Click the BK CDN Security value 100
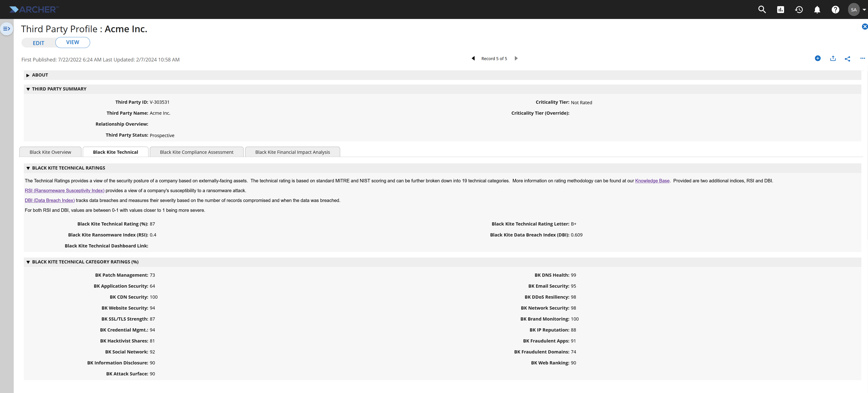 tap(154, 297)
